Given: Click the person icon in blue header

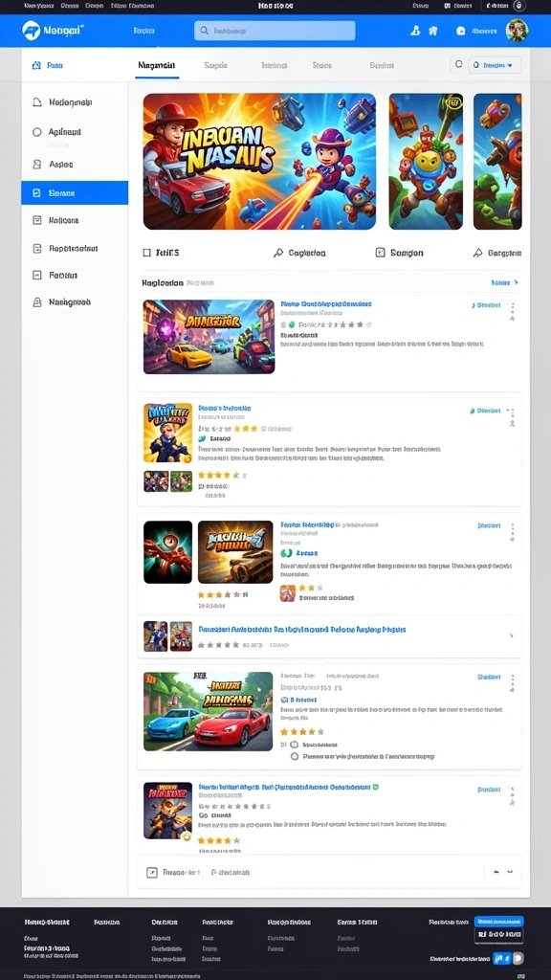Looking at the screenshot, I should (415, 30).
